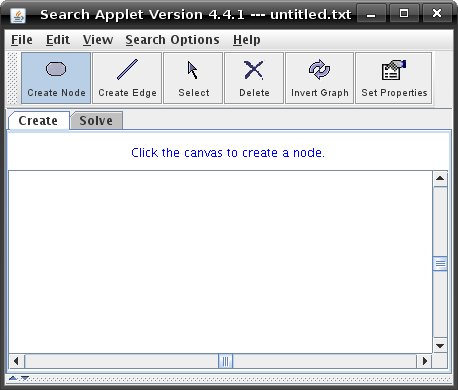458x390 pixels.
Task: Close the Search Applet window
Action: 437,14
